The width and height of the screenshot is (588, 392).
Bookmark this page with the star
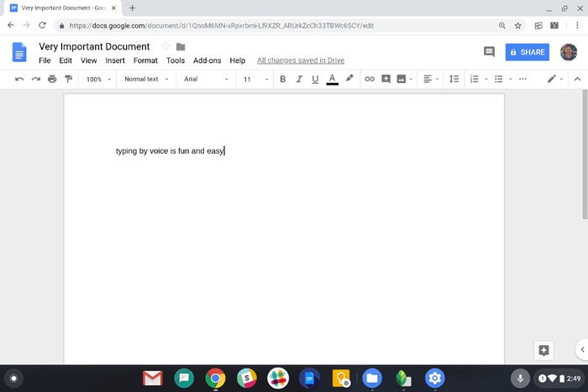[518, 25]
